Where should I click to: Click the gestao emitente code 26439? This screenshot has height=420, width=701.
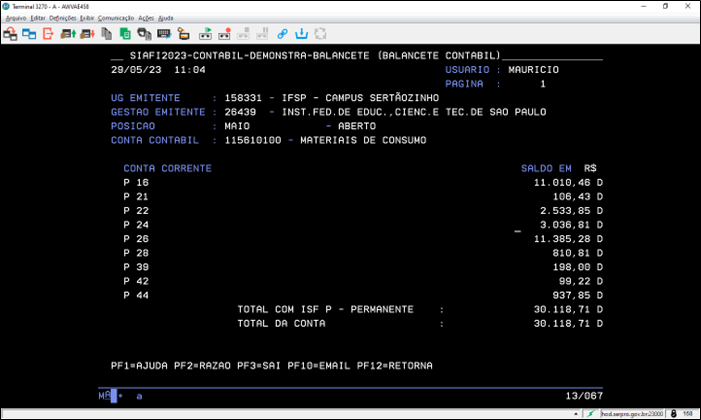click(240, 112)
